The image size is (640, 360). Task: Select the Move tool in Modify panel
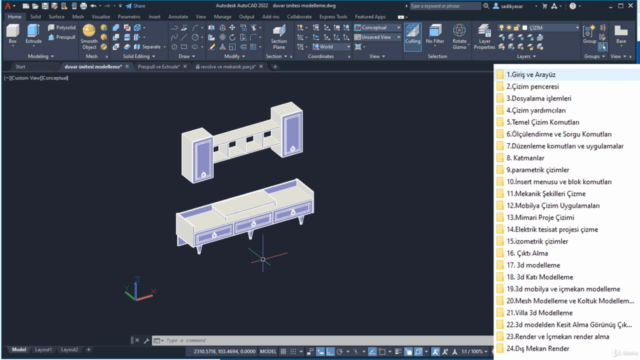(x=232, y=27)
